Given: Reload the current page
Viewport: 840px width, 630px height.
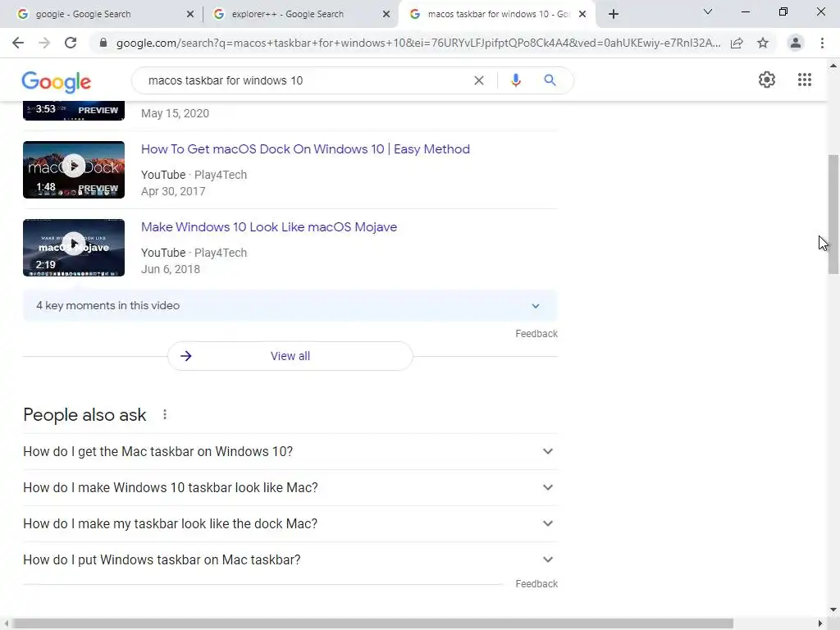Looking at the screenshot, I should tap(71, 43).
